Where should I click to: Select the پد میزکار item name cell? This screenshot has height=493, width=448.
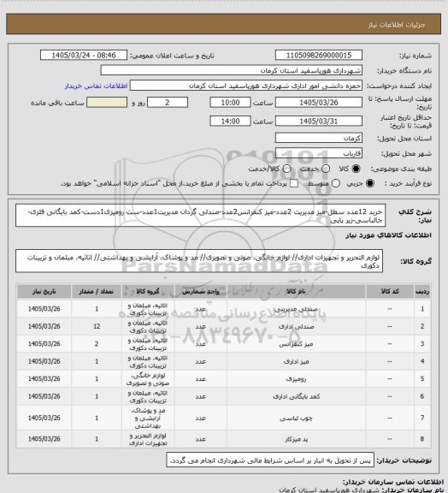point(296,439)
